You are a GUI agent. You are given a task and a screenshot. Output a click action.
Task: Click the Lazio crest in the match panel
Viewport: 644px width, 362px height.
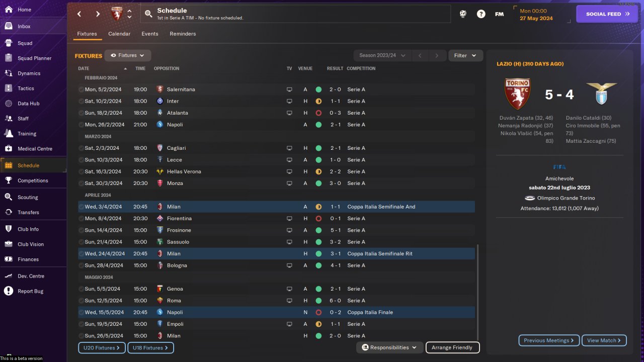(x=601, y=94)
